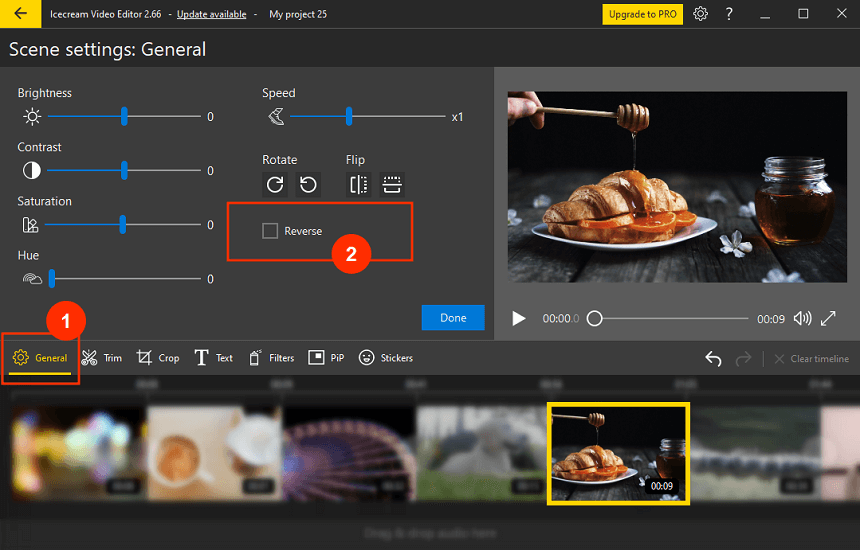Enable the Reverse checkbox
Image resolution: width=860 pixels, height=550 pixels.
(x=270, y=231)
